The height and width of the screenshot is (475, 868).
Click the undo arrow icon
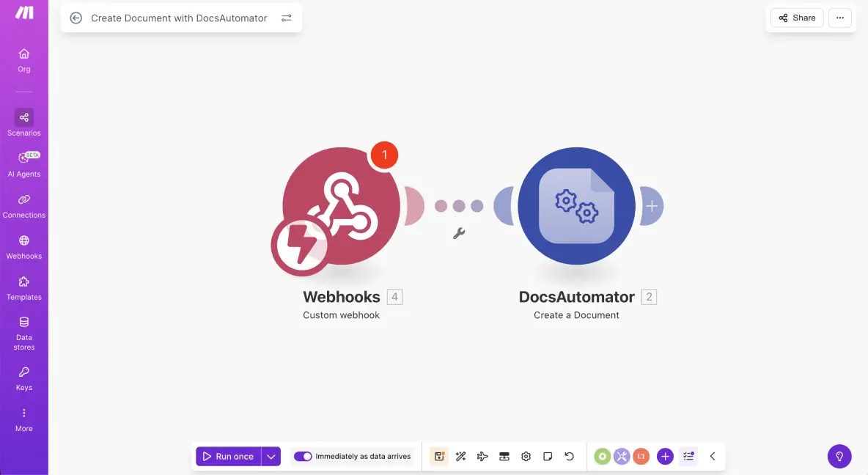(569, 457)
